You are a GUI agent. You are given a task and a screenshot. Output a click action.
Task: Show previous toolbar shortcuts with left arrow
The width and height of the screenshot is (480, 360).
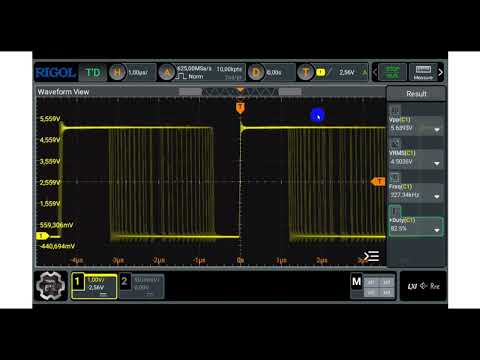pos(375,72)
